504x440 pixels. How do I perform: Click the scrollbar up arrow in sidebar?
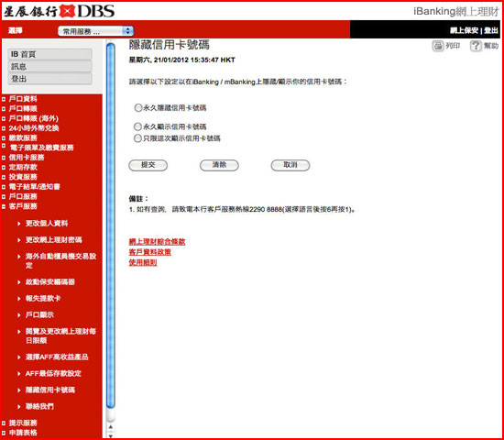click(x=111, y=426)
